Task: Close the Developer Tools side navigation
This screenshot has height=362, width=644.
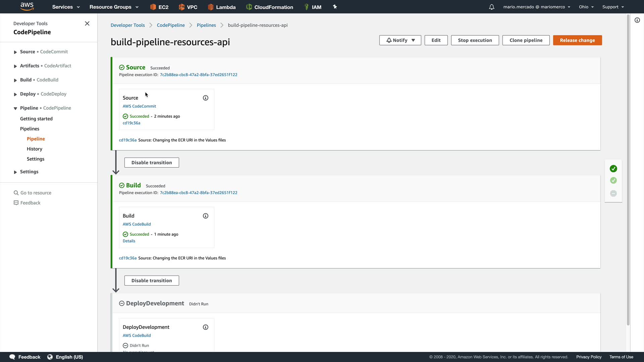Action: click(x=87, y=23)
